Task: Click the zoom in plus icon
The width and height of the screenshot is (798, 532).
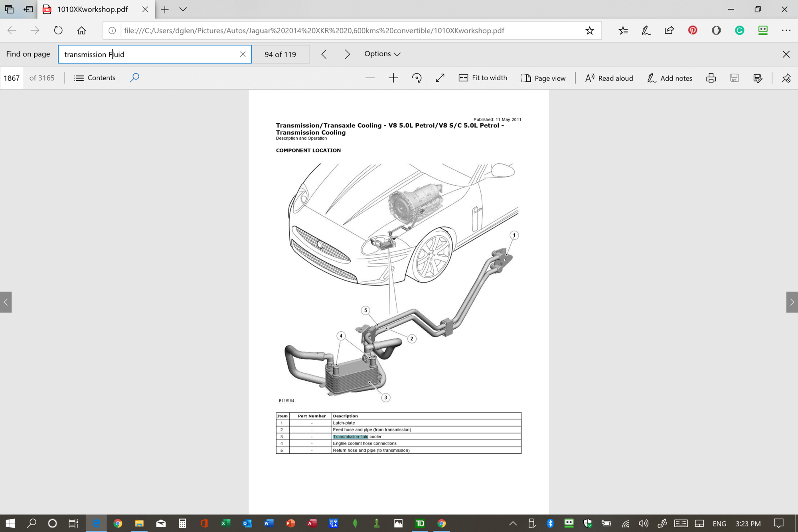Action: 393,78
